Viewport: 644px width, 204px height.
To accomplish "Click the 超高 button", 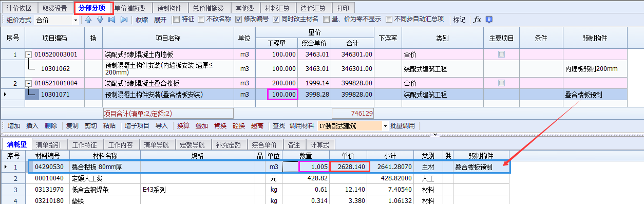I will point(257,126).
